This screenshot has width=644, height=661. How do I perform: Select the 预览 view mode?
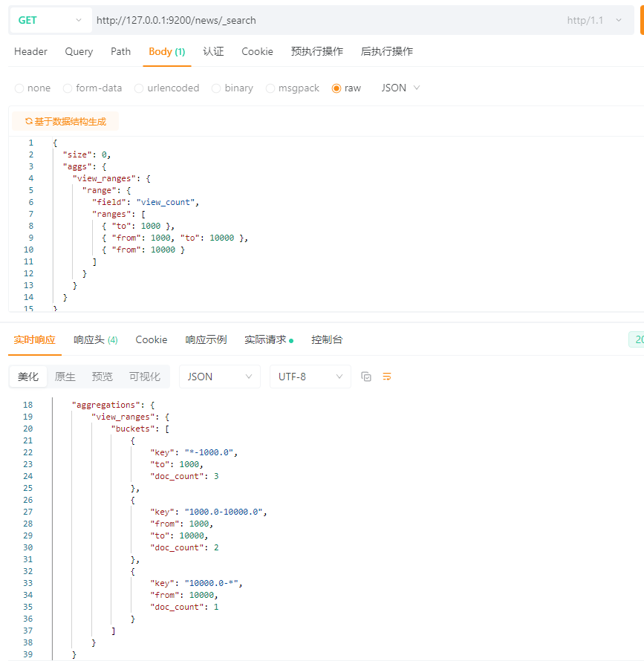coord(102,377)
